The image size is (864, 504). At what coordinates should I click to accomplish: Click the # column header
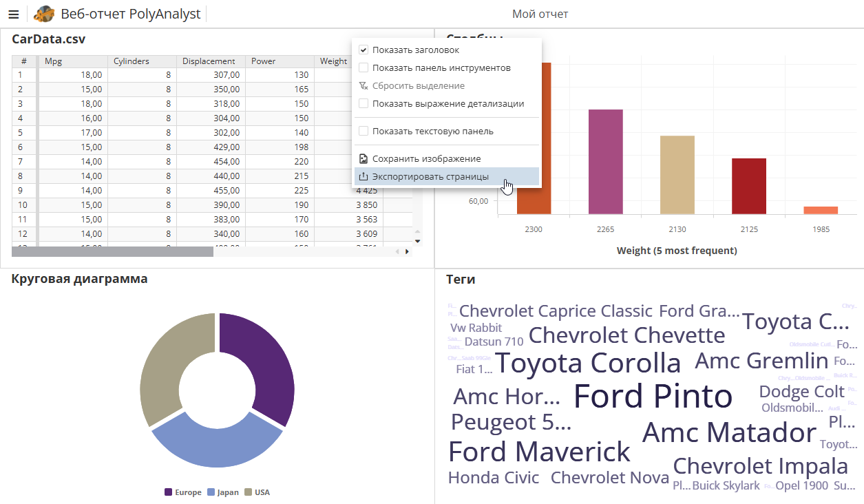pos(24,61)
